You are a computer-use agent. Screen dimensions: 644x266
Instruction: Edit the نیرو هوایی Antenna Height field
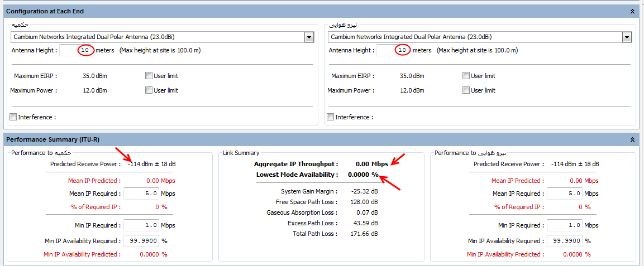click(394, 50)
